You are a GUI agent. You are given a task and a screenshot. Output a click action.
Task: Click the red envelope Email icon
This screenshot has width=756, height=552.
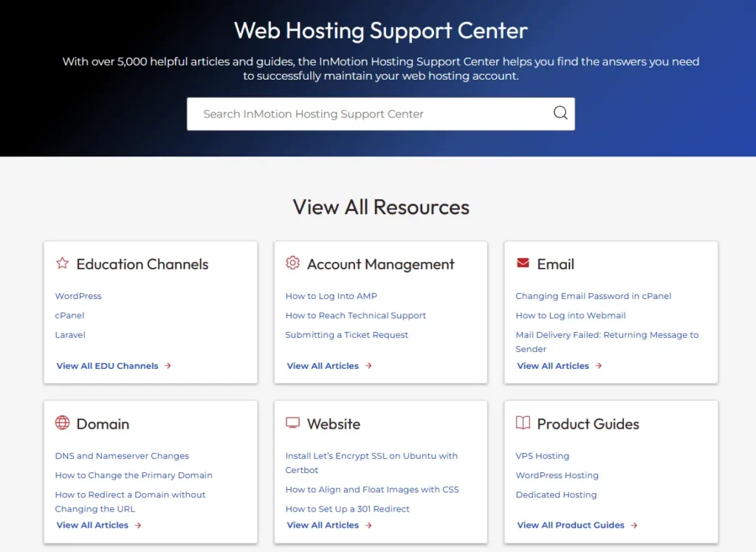(x=523, y=263)
